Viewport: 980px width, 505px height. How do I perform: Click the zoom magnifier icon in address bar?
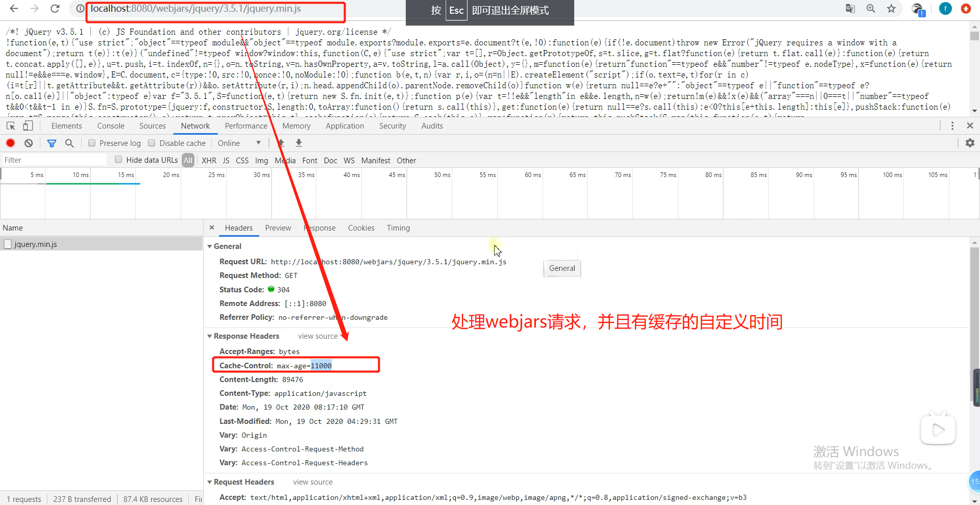871,9
